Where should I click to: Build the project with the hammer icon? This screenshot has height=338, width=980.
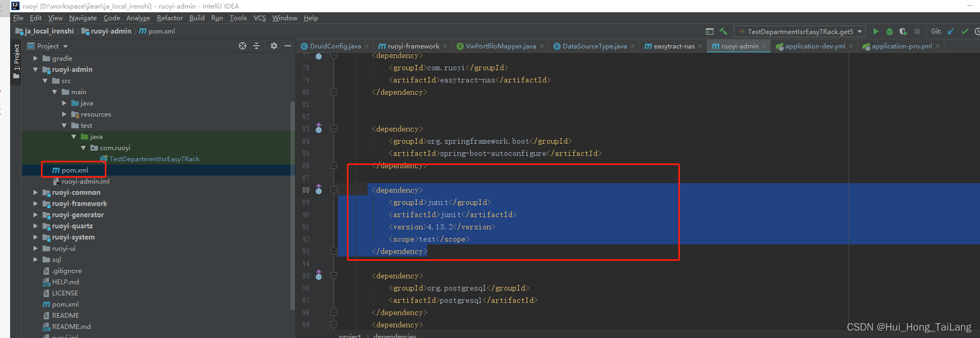(723, 31)
